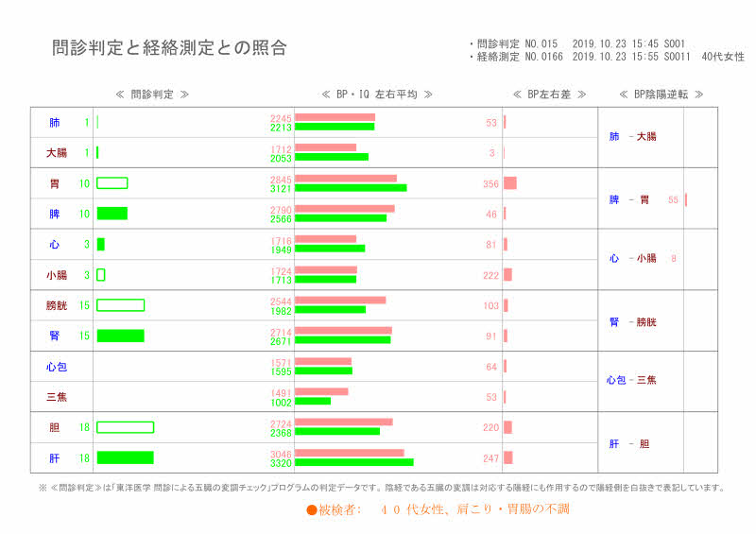
Task: Select the 肺 row label
Action: pyautogui.click(x=55, y=123)
